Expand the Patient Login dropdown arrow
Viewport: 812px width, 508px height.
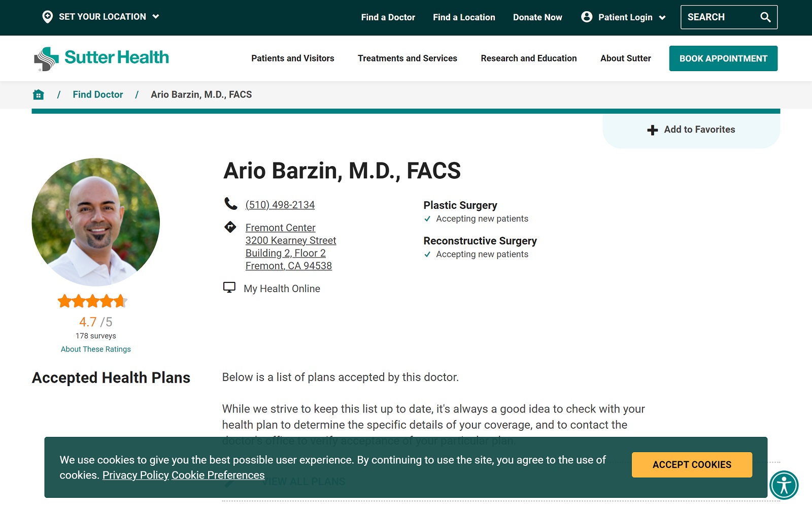(x=662, y=17)
